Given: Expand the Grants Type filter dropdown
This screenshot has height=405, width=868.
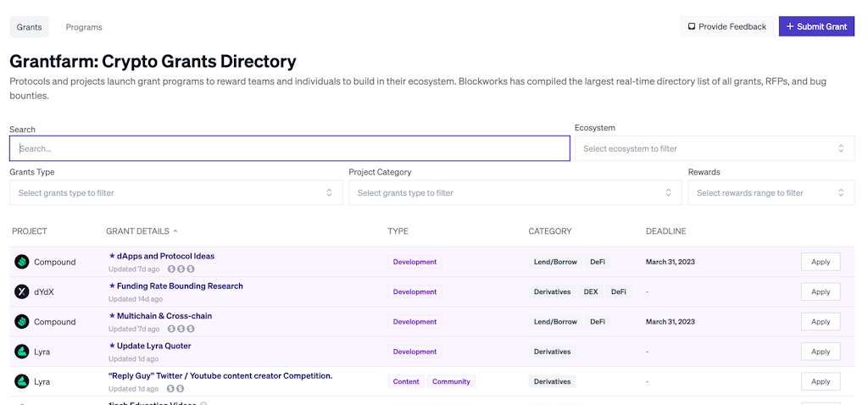Looking at the screenshot, I should 175,193.
